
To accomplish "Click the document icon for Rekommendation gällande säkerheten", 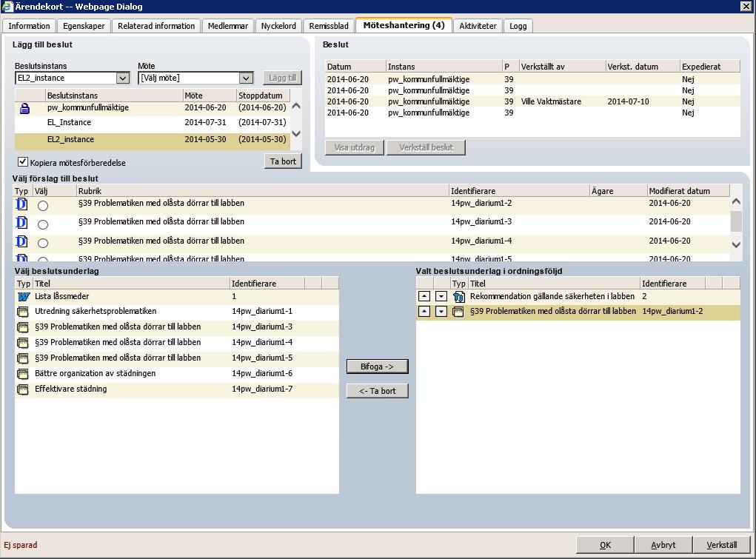I will (x=458, y=297).
